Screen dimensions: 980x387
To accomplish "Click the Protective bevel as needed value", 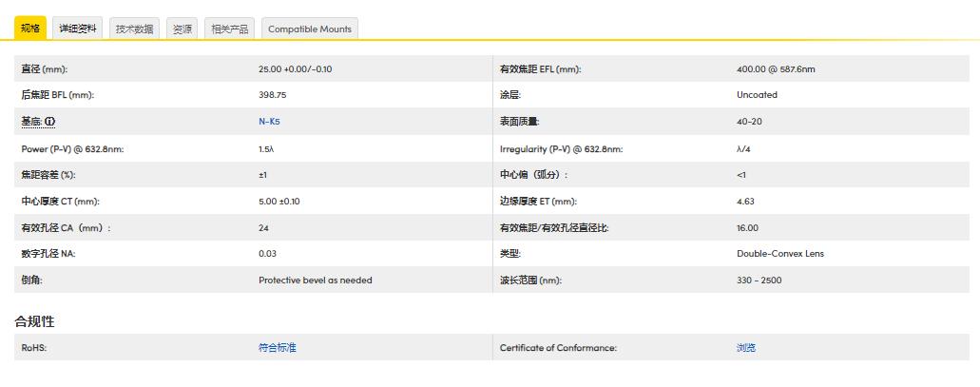I will [x=315, y=281].
